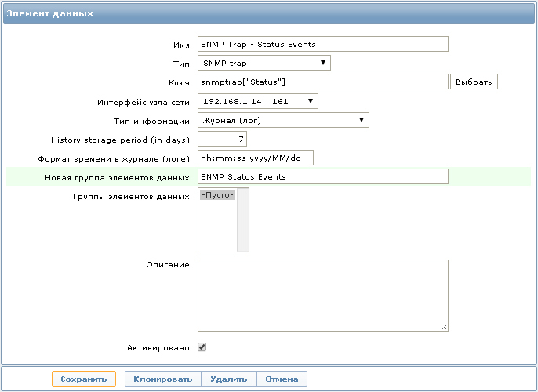Viewport: 538px width, 392px height.
Task: Select the -Пусто- option in groups list
Action: point(218,194)
